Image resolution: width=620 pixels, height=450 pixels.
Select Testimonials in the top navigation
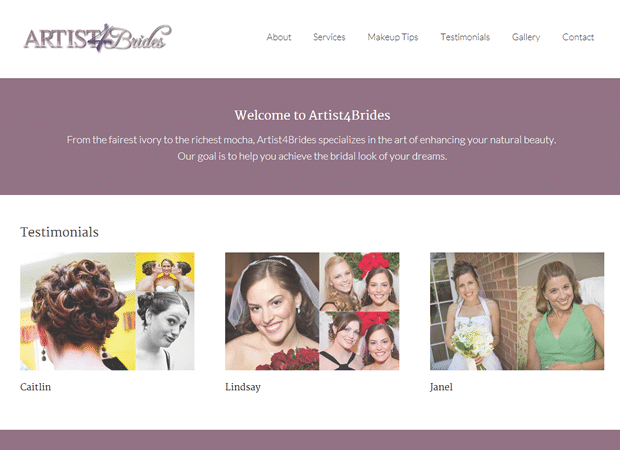click(465, 37)
